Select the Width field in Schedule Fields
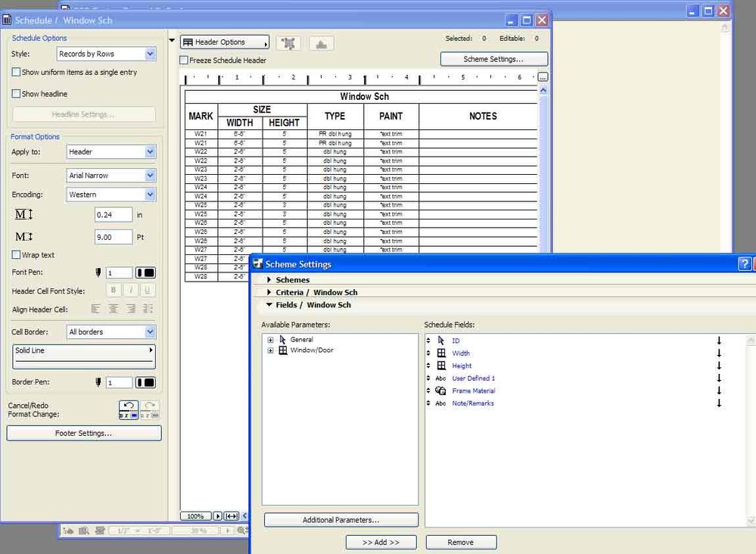The height and width of the screenshot is (554, 756). click(461, 353)
